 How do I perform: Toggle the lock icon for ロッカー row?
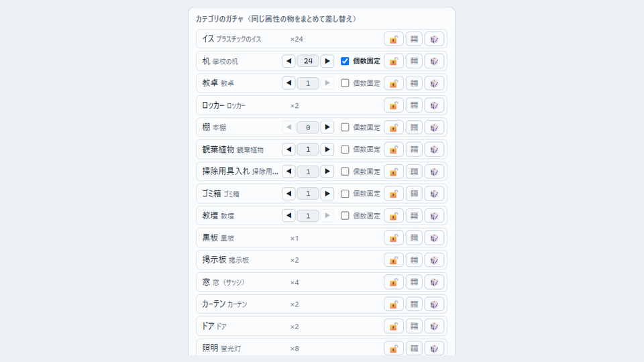click(394, 105)
